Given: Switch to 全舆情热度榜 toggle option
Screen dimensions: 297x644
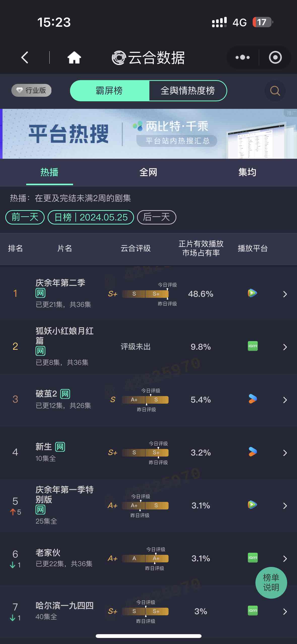Looking at the screenshot, I should [188, 91].
